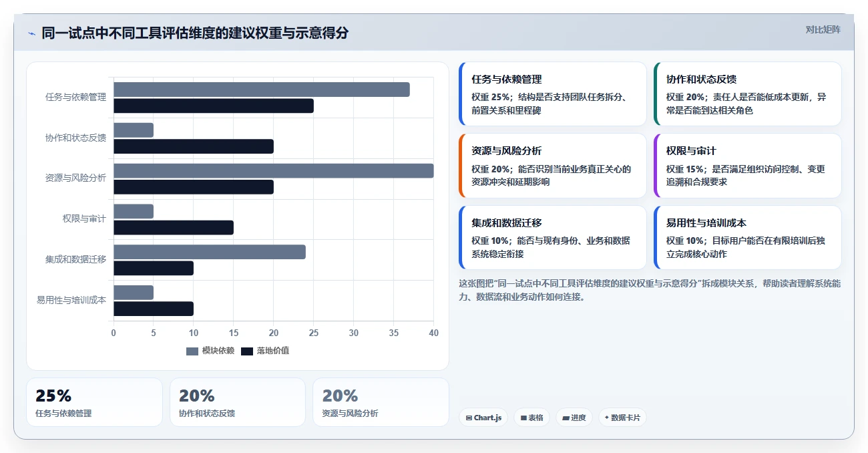Image resolution: width=868 pixels, height=453 pixels.
Task: Click 权限与审计 落地价值 dark bar
Action: [174, 228]
